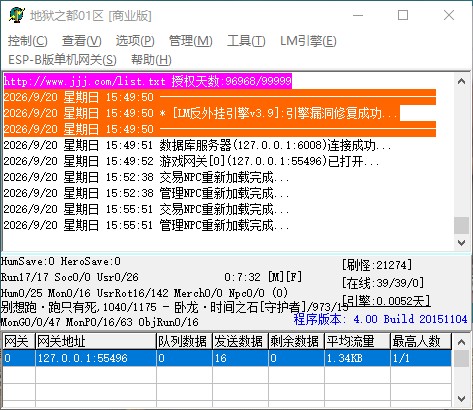The height and width of the screenshot is (410, 473).
Task: Click the 最高人数 column header
Action: click(x=421, y=341)
